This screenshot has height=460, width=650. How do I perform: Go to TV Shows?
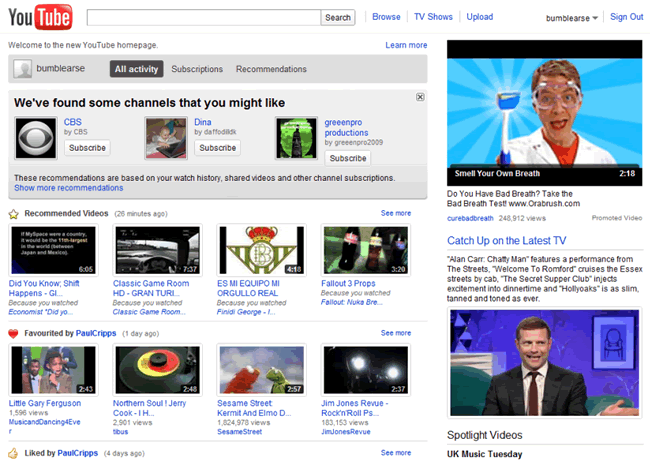click(x=433, y=17)
